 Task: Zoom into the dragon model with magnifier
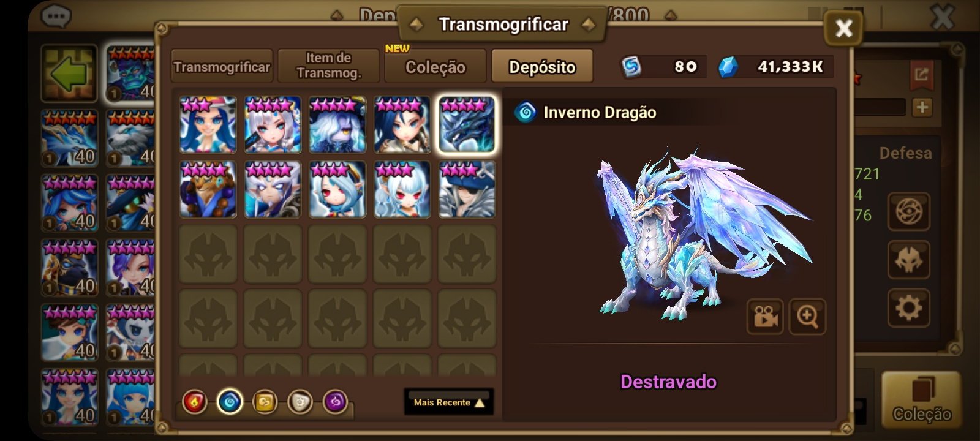click(807, 316)
